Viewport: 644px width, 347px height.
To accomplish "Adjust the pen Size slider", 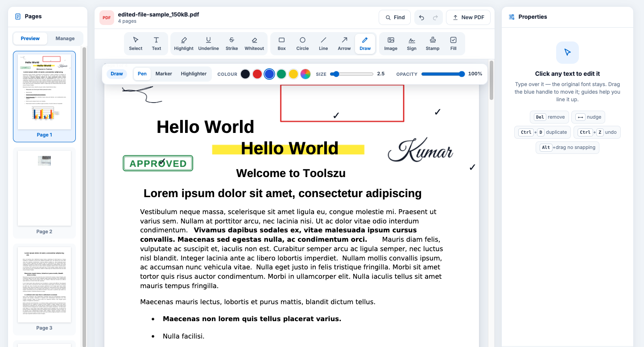I will click(x=352, y=74).
